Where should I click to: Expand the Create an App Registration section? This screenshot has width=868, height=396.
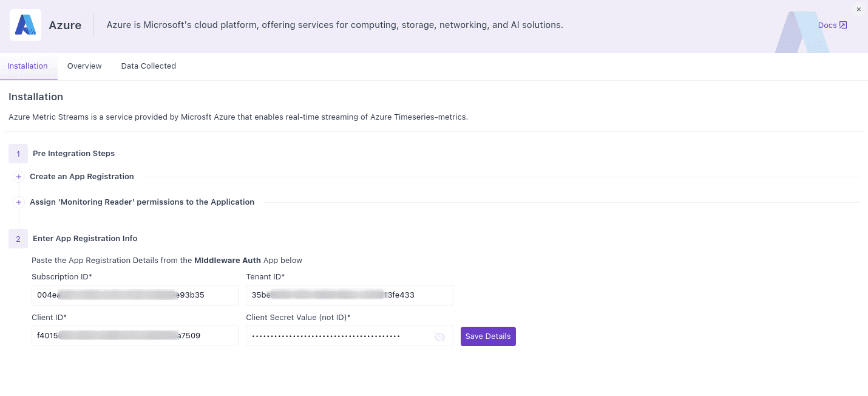(x=82, y=176)
